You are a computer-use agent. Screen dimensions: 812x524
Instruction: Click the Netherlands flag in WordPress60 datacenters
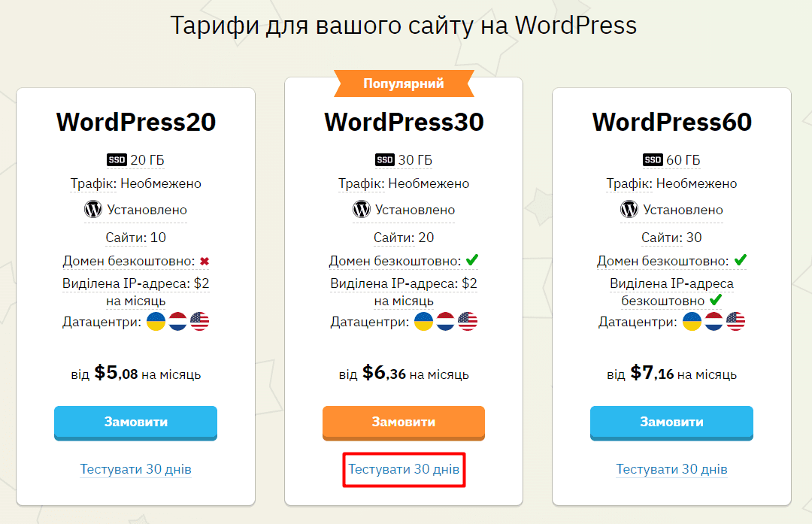pos(714,321)
